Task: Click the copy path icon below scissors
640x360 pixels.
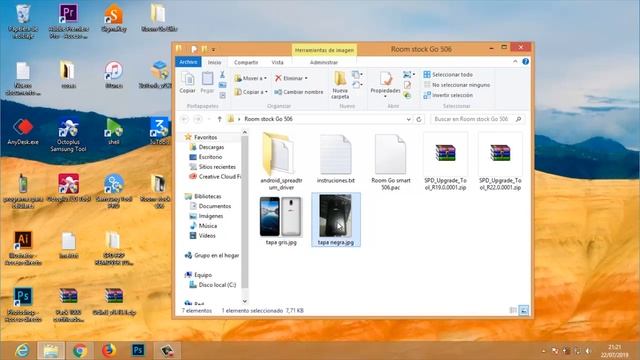Action: pyautogui.click(x=222, y=85)
